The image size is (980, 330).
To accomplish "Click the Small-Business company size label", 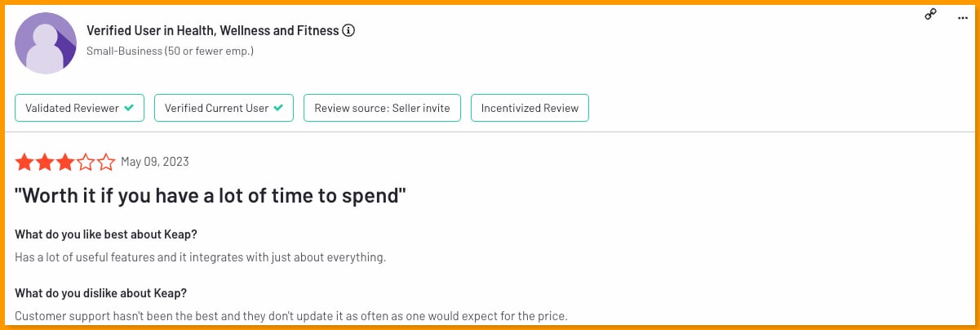I will pyautogui.click(x=170, y=51).
